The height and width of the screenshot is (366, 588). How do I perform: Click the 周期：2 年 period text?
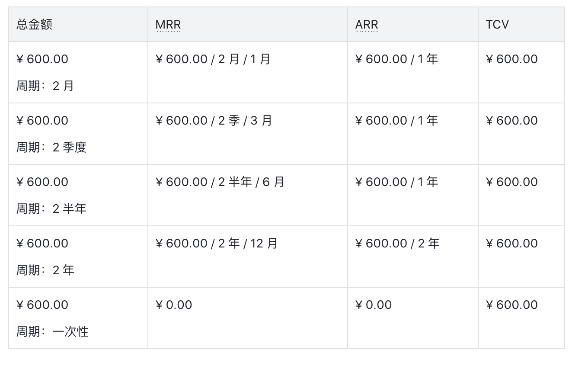pyautogui.click(x=45, y=270)
